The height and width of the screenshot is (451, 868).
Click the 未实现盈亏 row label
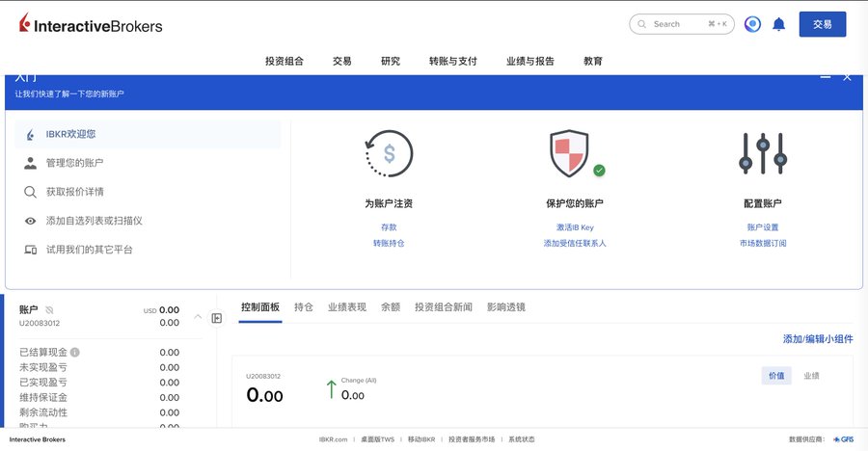coord(43,367)
